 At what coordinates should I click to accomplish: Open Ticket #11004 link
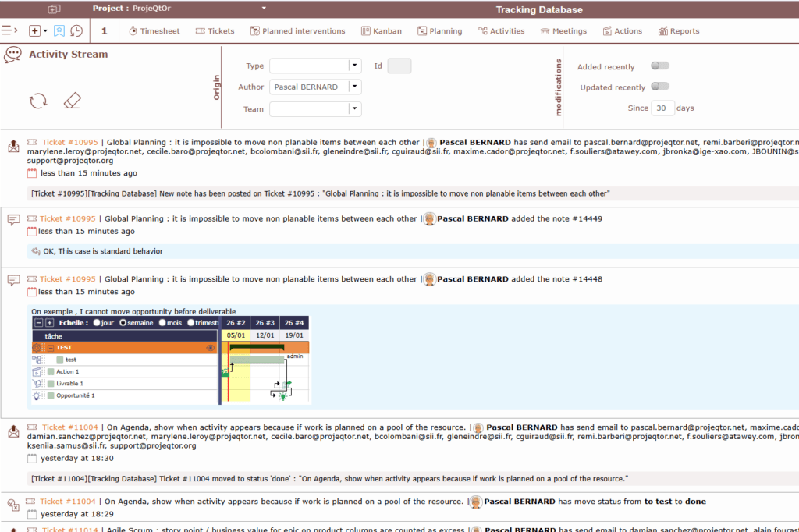[69, 427]
